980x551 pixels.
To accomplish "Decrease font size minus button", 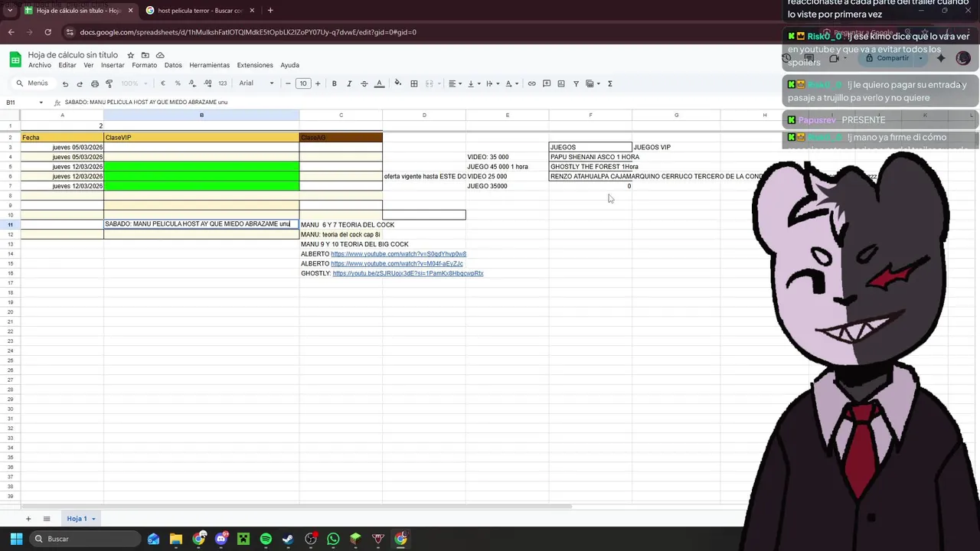I will click(x=288, y=83).
